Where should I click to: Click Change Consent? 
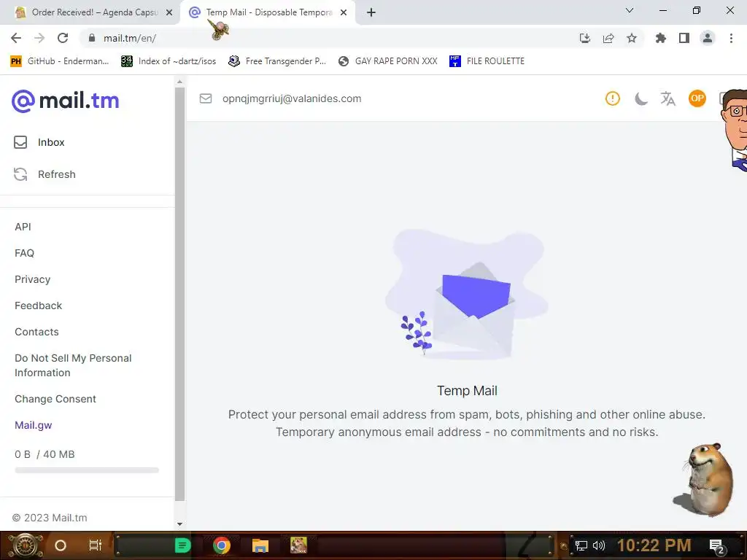55,399
